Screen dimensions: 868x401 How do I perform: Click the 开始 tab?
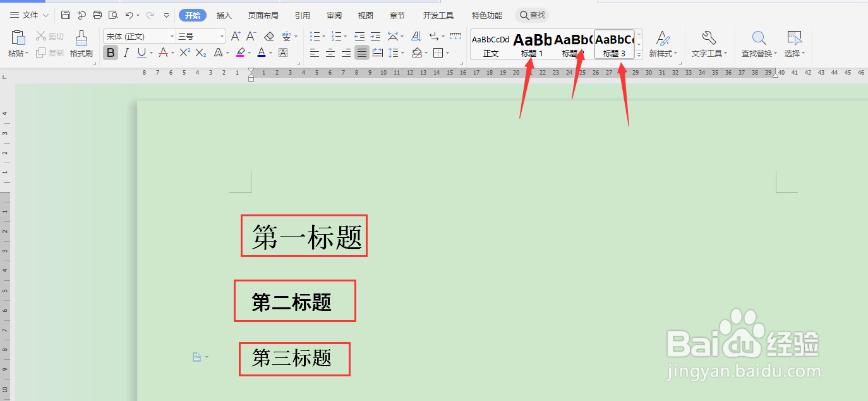click(193, 15)
